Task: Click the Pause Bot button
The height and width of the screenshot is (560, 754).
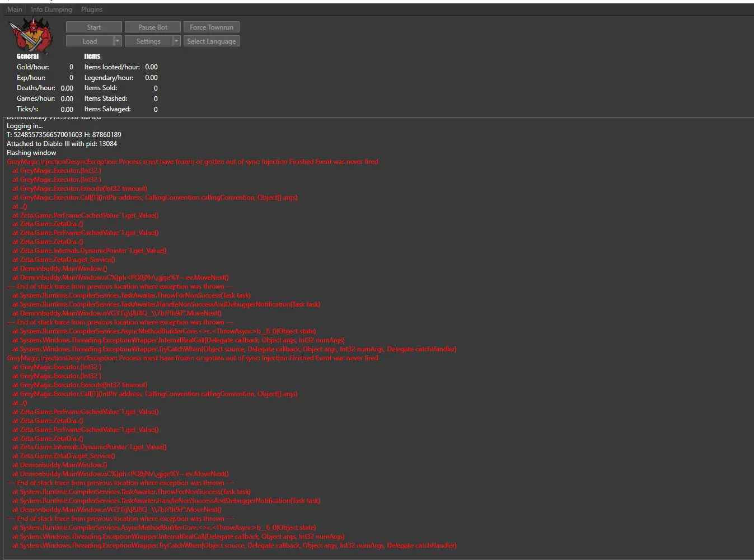Action: pyautogui.click(x=153, y=27)
